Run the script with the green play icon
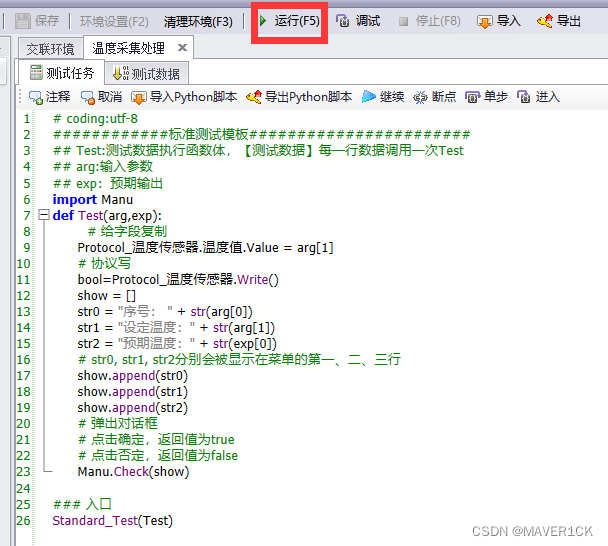 (x=263, y=21)
